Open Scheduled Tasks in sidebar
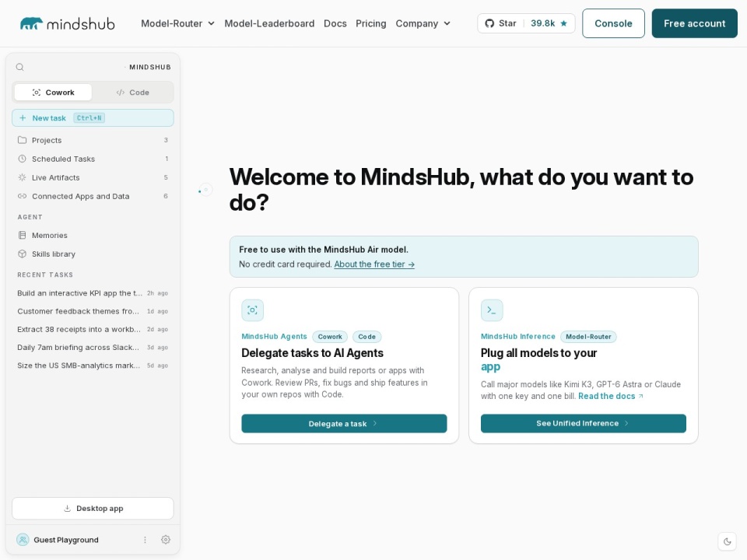This screenshot has width=747, height=560. (93, 159)
